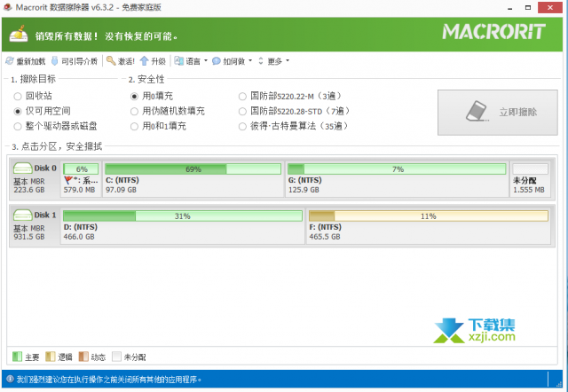The image size is (568, 392).
Task: Click the 579.0 MB size text
Action: [79, 190]
